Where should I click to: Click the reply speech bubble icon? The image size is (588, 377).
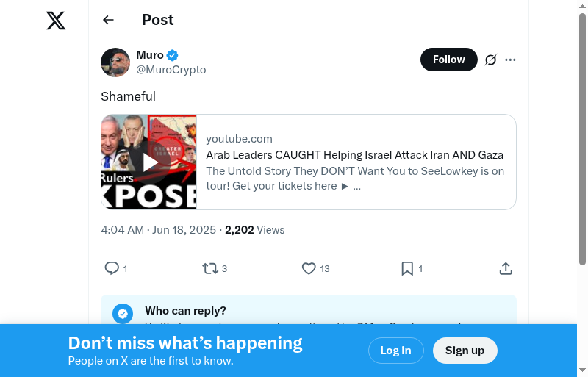click(x=112, y=269)
